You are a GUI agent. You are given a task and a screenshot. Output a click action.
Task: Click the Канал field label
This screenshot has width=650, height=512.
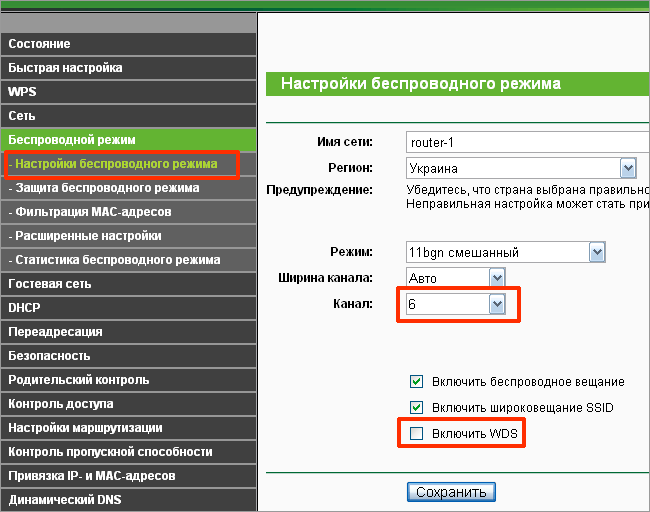(x=353, y=304)
